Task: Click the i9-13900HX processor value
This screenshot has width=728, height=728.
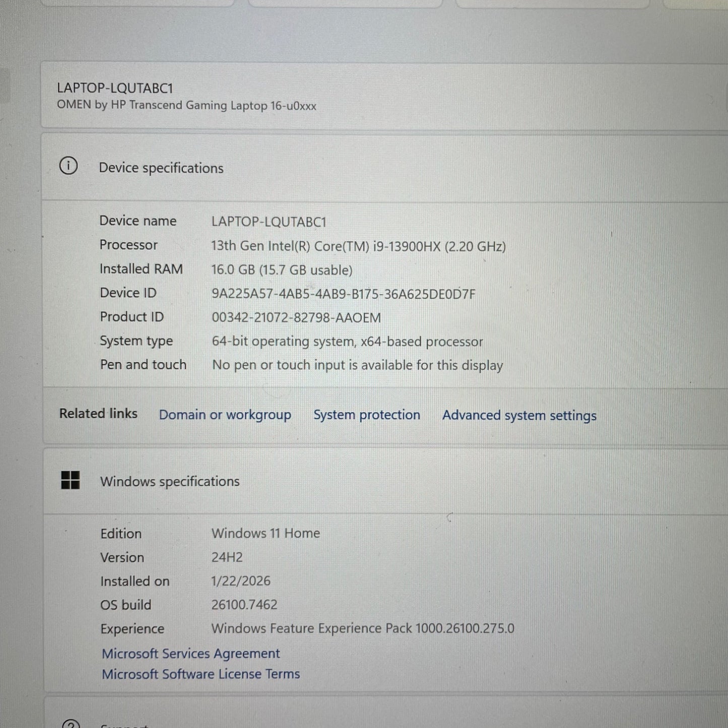Action: click(358, 246)
